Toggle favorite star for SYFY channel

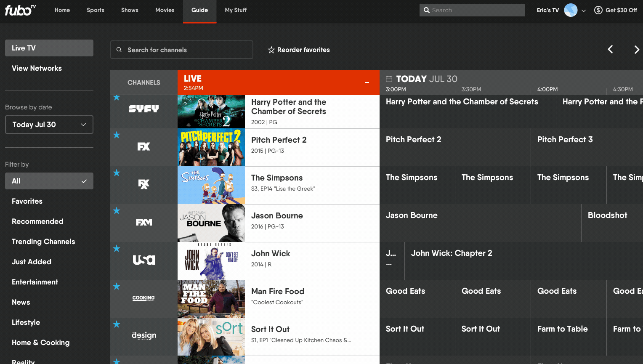tap(117, 98)
